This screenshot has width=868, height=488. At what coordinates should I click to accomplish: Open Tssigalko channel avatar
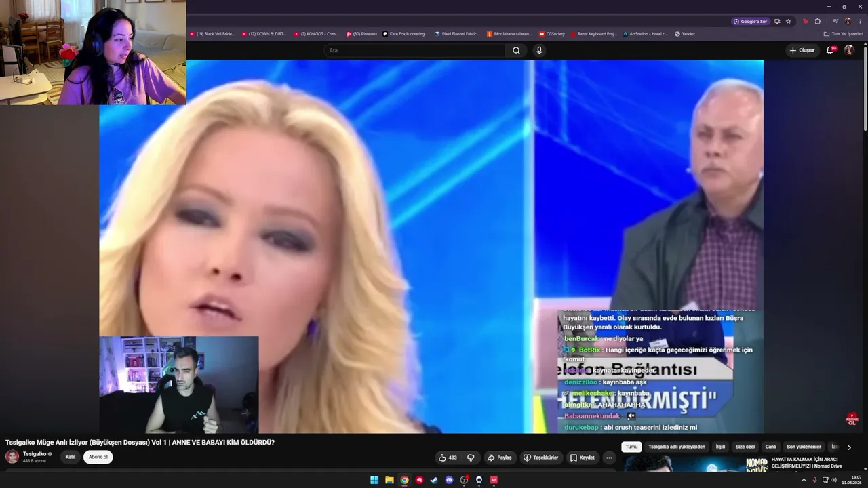point(12,457)
